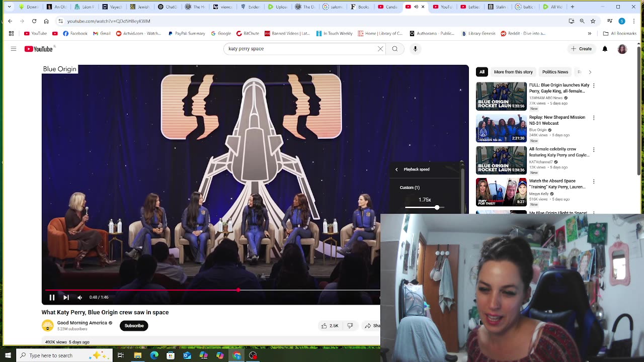
Task: Open options for Absurd Space Training video
Action: (594, 182)
